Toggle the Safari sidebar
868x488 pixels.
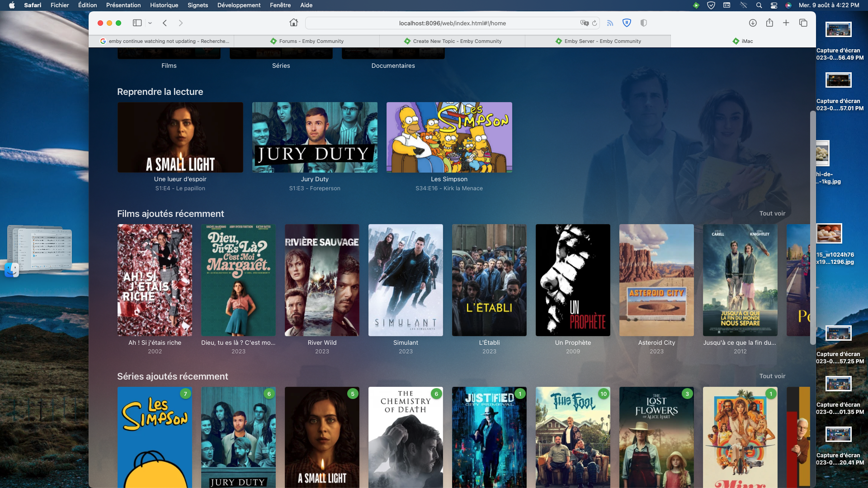pyautogui.click(x=137, y=23)
